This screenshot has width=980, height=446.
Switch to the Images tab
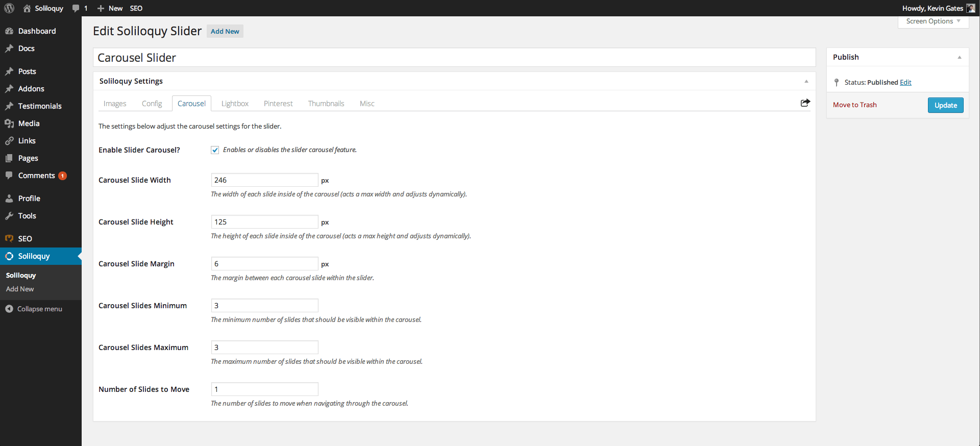115,104
